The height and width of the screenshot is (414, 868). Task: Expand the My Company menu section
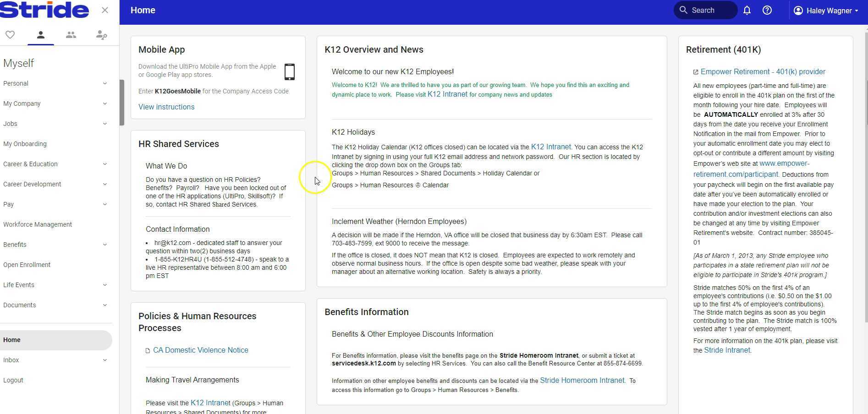[x=55, y=103]
